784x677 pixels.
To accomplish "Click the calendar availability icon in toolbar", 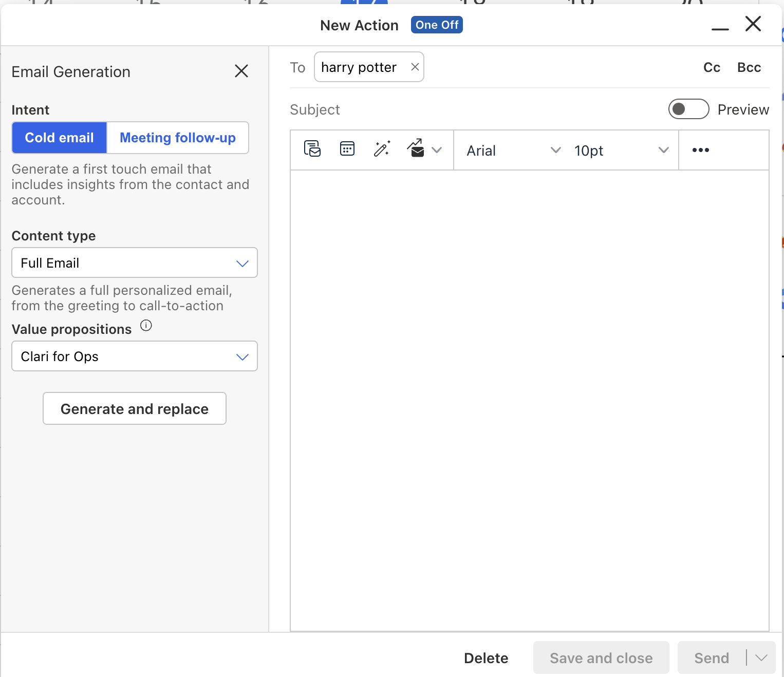I will point(347,149).
